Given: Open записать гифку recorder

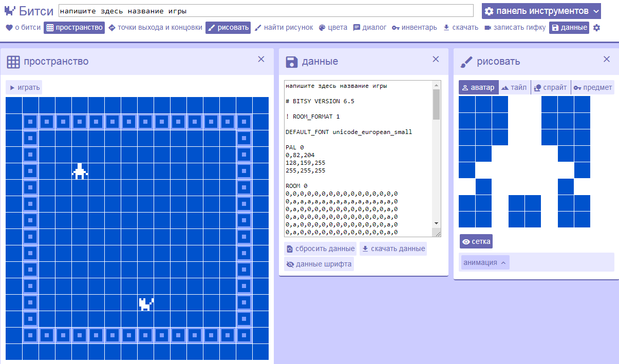Looking at the screenshot, I should [515, 28].
